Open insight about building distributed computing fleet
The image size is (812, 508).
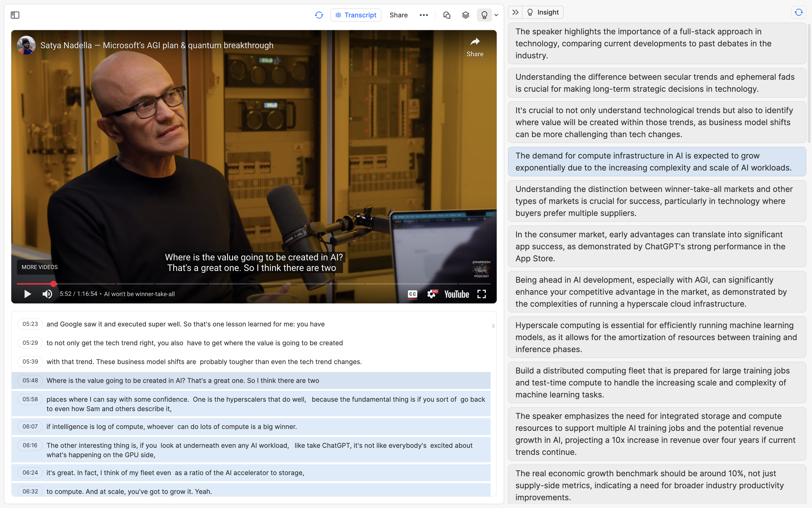pyautogui.click(x=657, y=382)
